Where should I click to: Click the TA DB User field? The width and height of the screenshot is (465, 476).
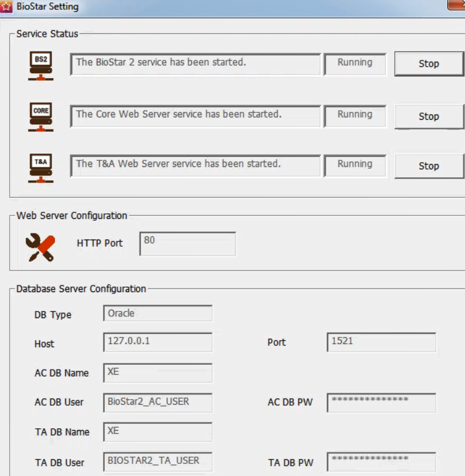158,461
